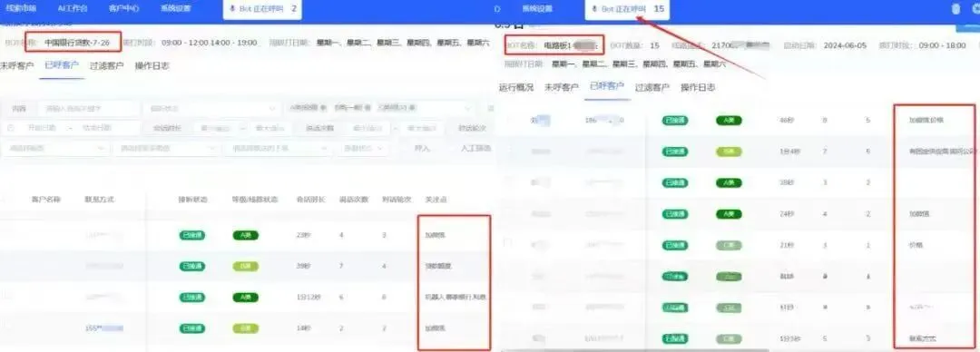The height and width of the screenshot is (352, 980).
Task: Select 已呼客户 tab in 电路板 window
Action: pyautogui.click(x=607, y=86)
